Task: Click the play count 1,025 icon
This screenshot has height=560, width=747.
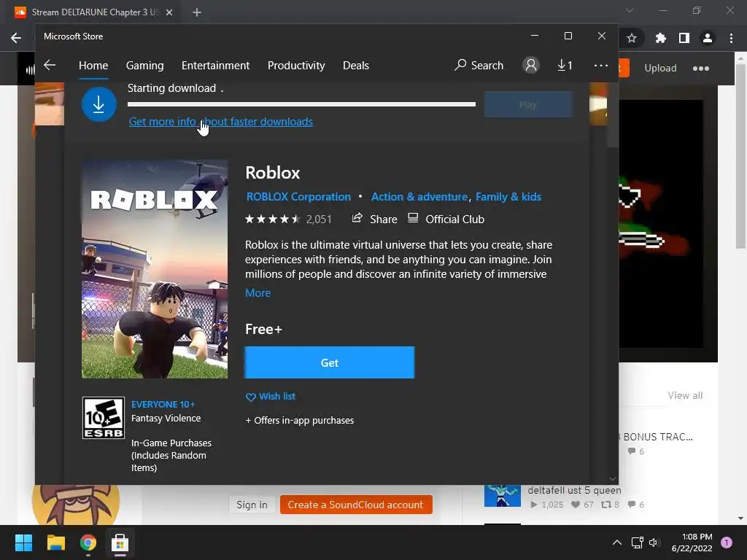Action: 533,505
